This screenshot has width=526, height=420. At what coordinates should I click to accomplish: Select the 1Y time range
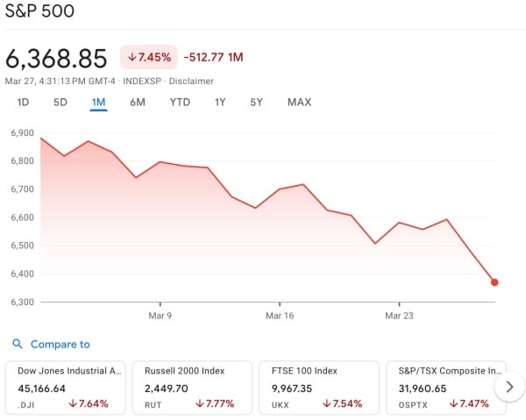[220, 103]
